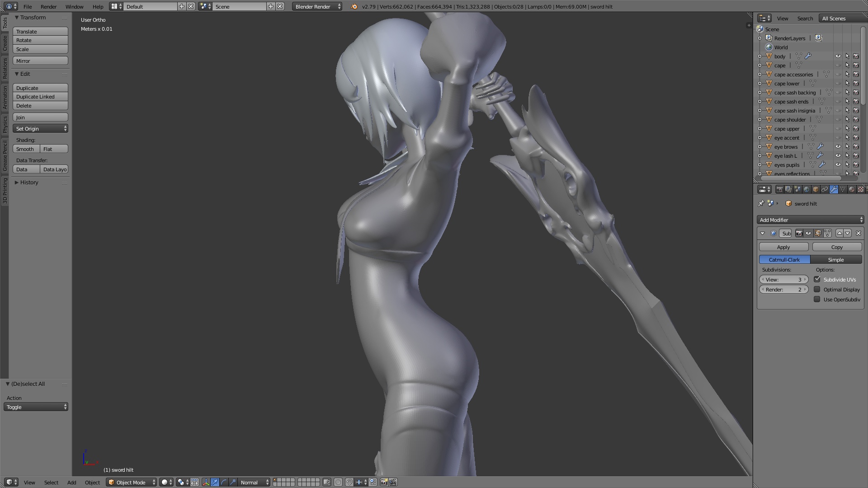Toggle Subsurf modifier display in viewport (eye)

click(808, 233)
